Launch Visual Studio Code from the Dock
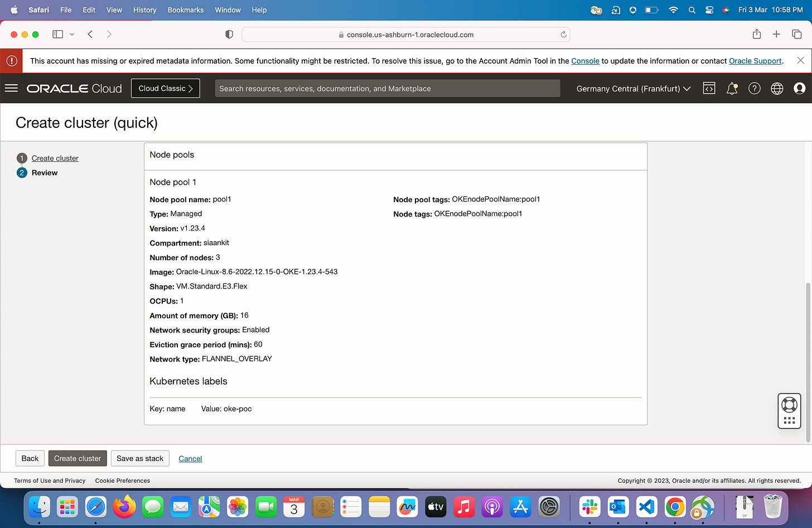Viewport: 812px width, 528px height. tap(646, 507)
